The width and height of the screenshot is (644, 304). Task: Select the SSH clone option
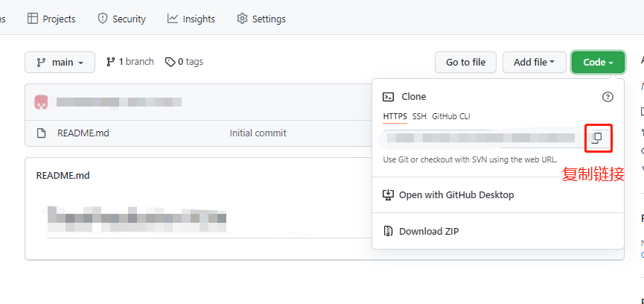(x=420, y=116)
